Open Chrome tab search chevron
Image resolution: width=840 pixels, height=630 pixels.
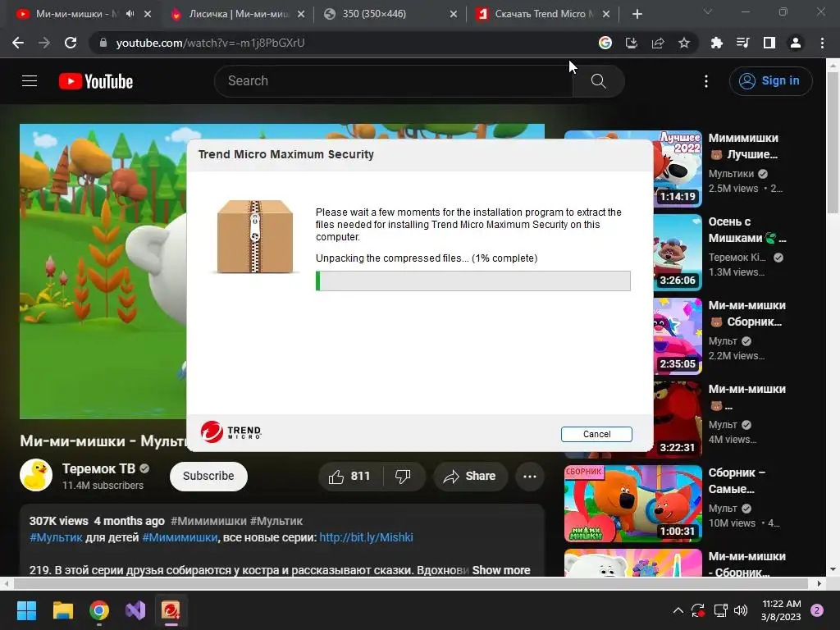click(x=708, y=11)
